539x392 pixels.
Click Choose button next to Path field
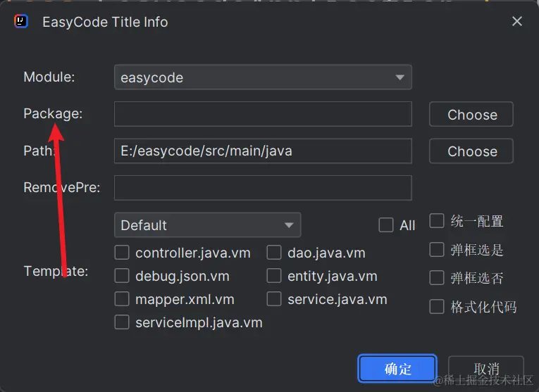[471, 151]
